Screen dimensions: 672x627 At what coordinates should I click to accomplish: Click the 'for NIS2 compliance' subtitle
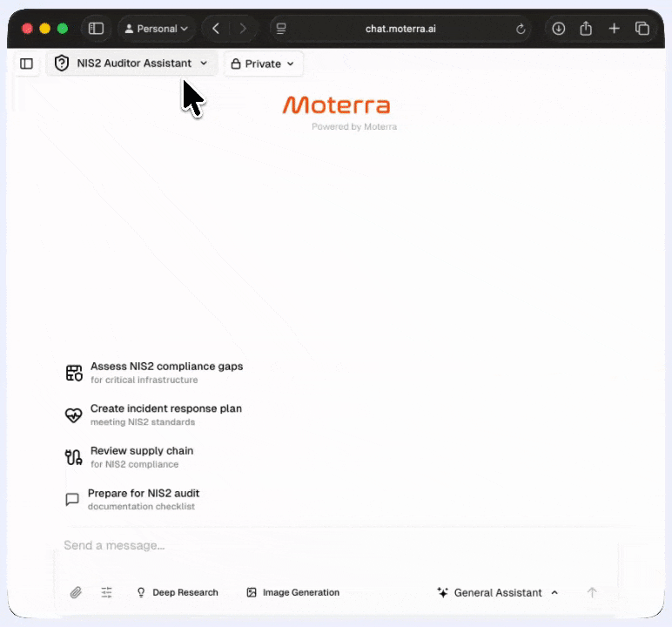pyautogui.click(x=135, y=464)
